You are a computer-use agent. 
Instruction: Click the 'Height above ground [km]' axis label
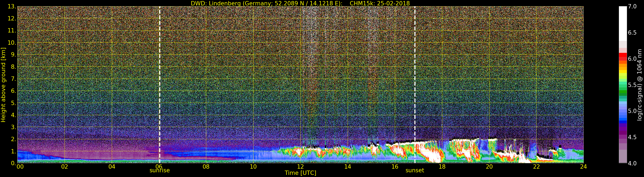pyautogui.click(x=3, y=85)
